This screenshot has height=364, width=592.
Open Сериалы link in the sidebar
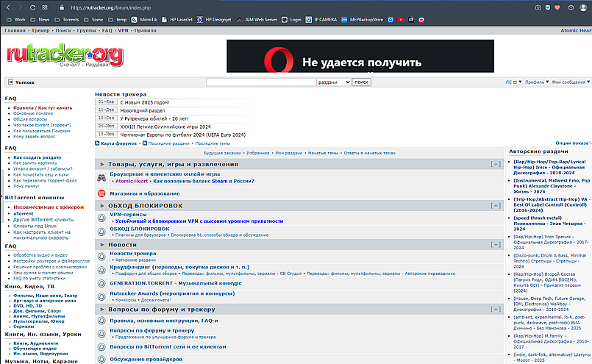coord(24,326)
